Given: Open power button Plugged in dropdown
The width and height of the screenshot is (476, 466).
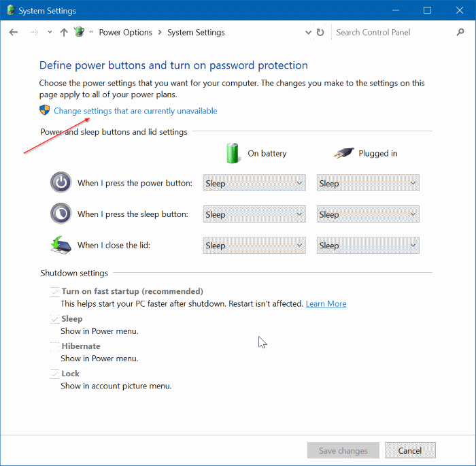Looking at the screenshot, I should 368,183.
